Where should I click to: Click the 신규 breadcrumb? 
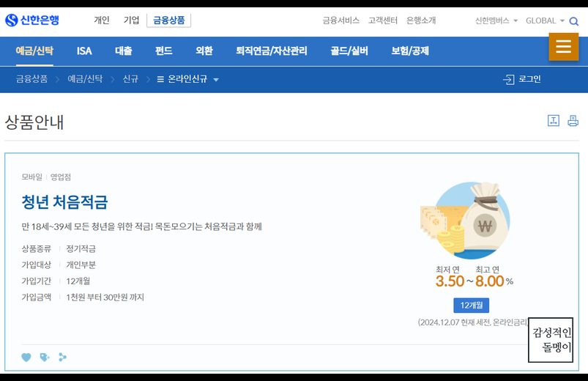pyautogui.click(x=130, y=79)
